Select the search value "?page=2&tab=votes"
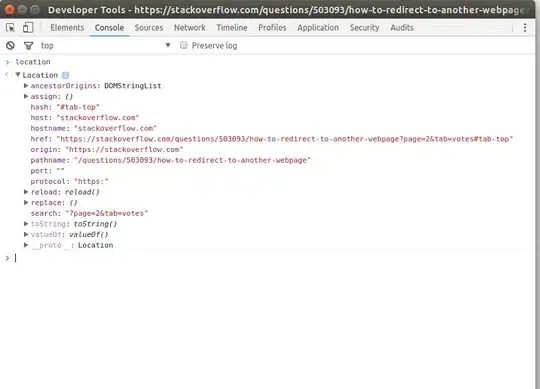 [x=107, y=213]
